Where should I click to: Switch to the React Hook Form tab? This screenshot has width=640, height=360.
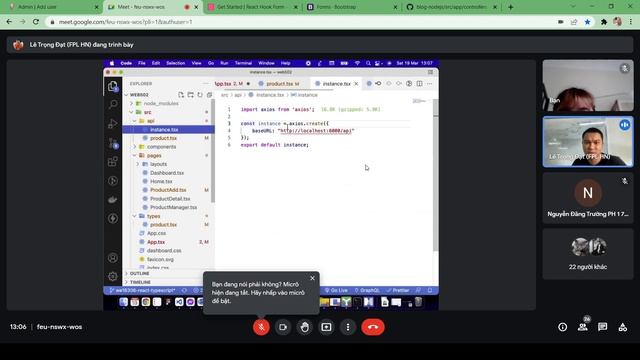252,7
